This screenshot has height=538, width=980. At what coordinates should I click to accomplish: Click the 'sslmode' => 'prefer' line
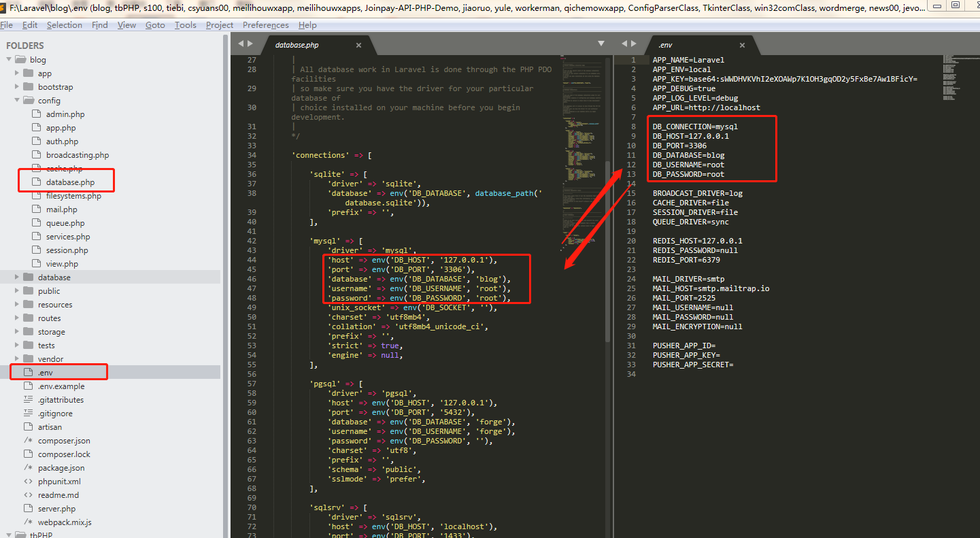tap(377, 479)
